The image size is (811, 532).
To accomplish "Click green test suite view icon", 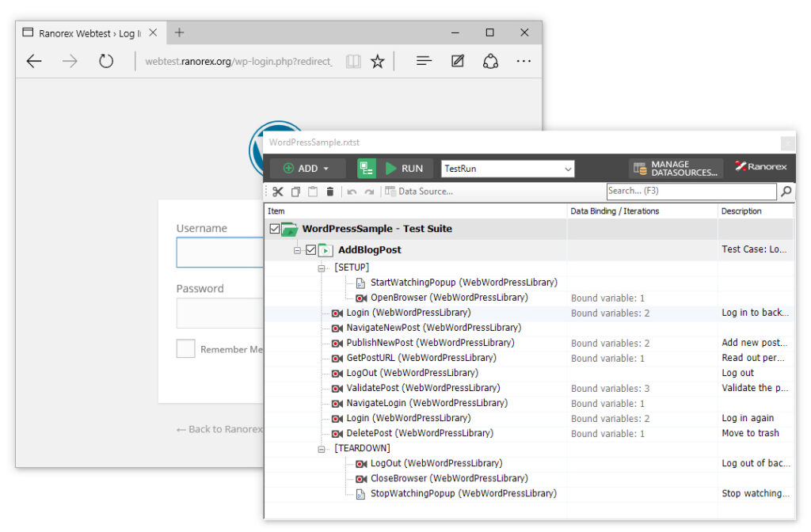I will point(367,169).
